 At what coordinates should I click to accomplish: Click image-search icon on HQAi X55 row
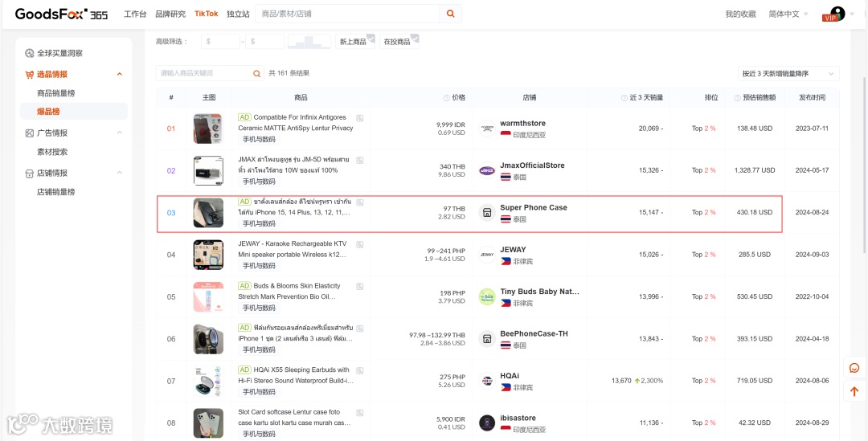[360, 370]
